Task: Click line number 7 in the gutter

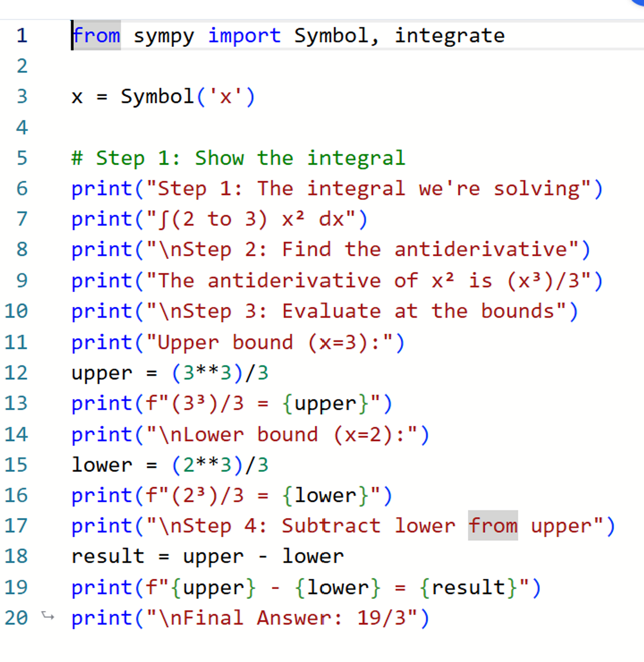Action: click(x=22, y=219)
